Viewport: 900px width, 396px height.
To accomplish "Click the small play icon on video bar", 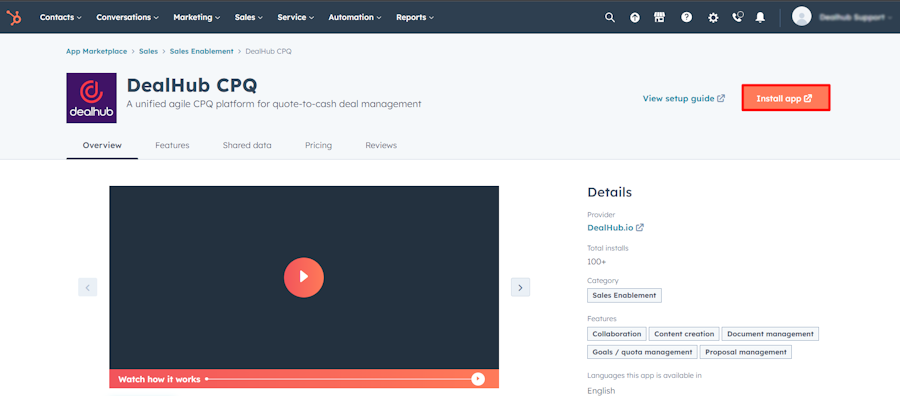I will tap(478, 379).
